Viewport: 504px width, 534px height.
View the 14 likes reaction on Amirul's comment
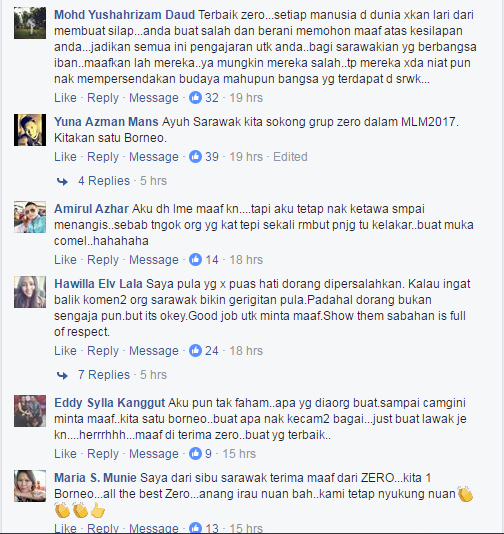pyautogui.click(x=195, y=260)
